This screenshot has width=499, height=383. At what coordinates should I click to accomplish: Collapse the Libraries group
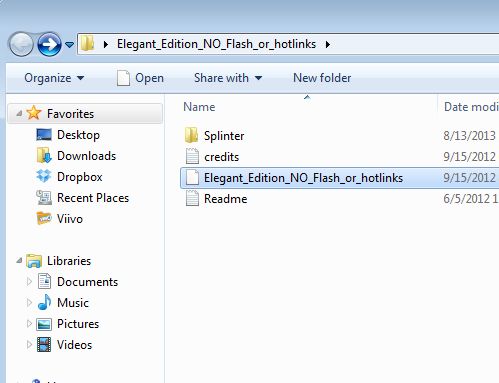click(19, 261)
